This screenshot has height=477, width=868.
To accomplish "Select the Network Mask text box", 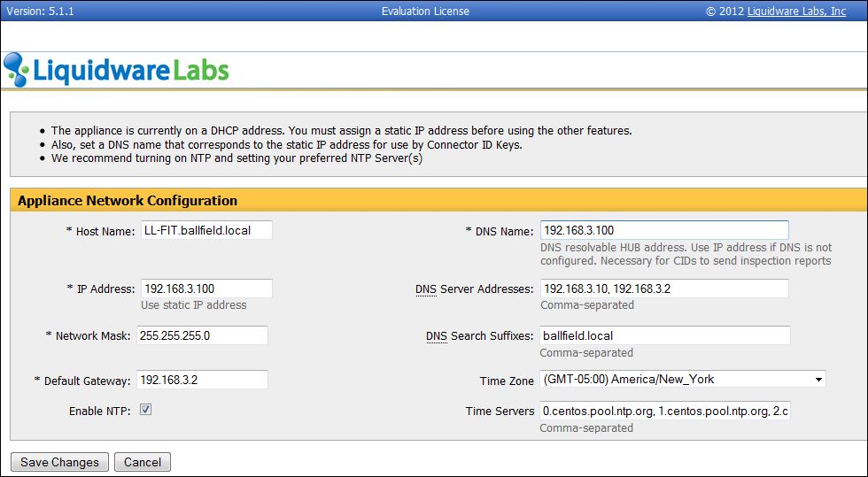I will (x=203, y=335).
